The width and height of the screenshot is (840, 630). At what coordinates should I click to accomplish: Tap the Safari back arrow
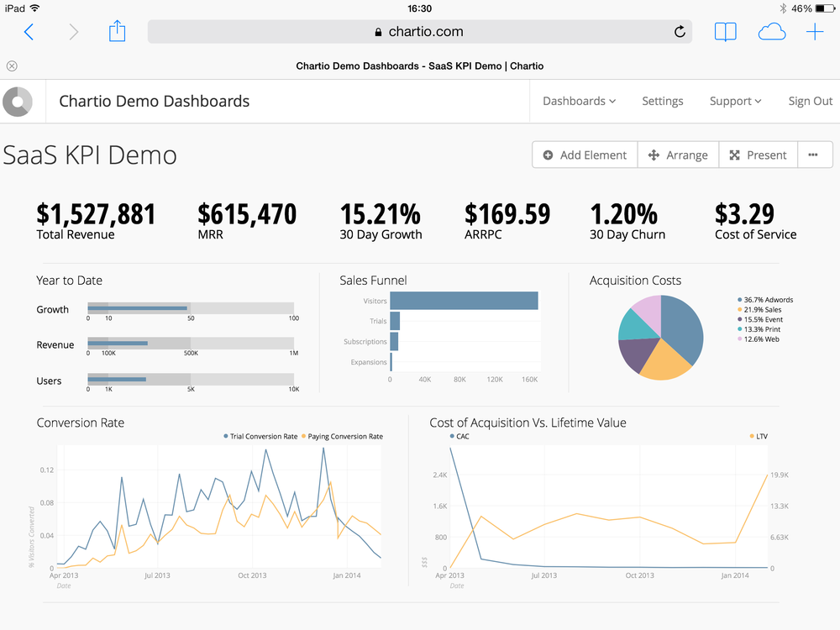point(29,32)
